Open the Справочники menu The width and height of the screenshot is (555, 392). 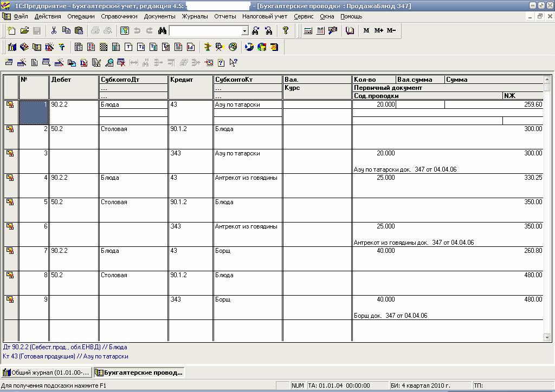pyautogui.click(x=119, y=16)
